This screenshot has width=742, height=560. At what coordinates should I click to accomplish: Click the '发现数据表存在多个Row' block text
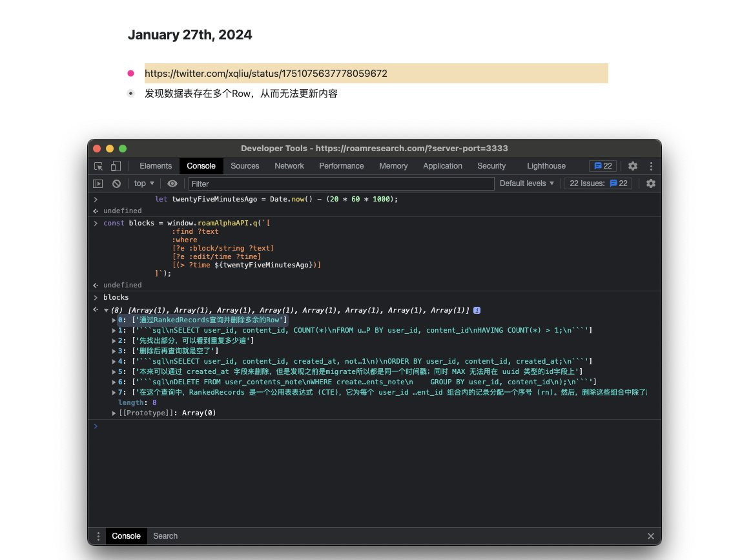pos(241,94)
